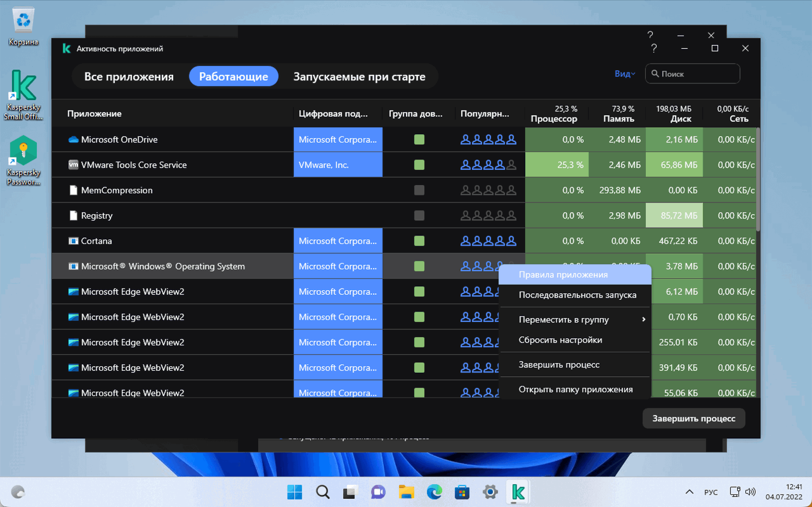812x507 pixels.
Task: Sort by the Диск column header
Action: (x=681, y=119)
